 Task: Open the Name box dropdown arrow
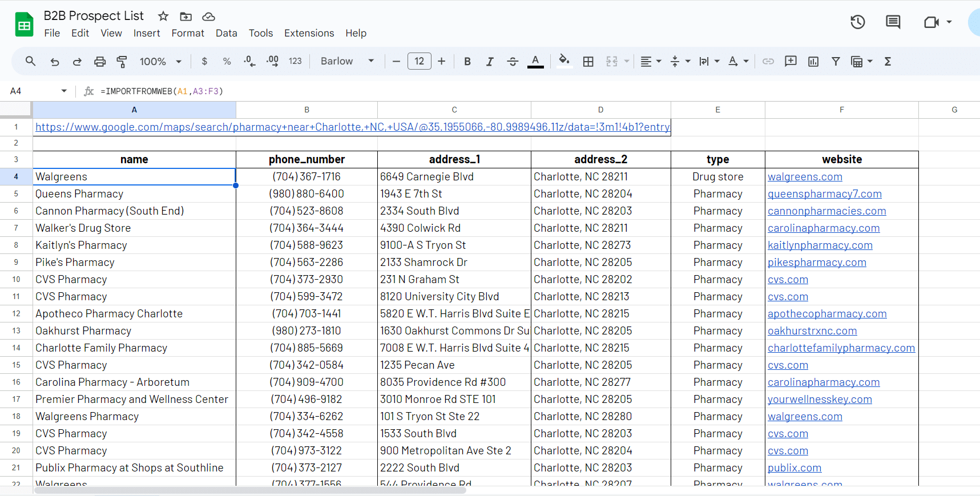pos(64,91)
